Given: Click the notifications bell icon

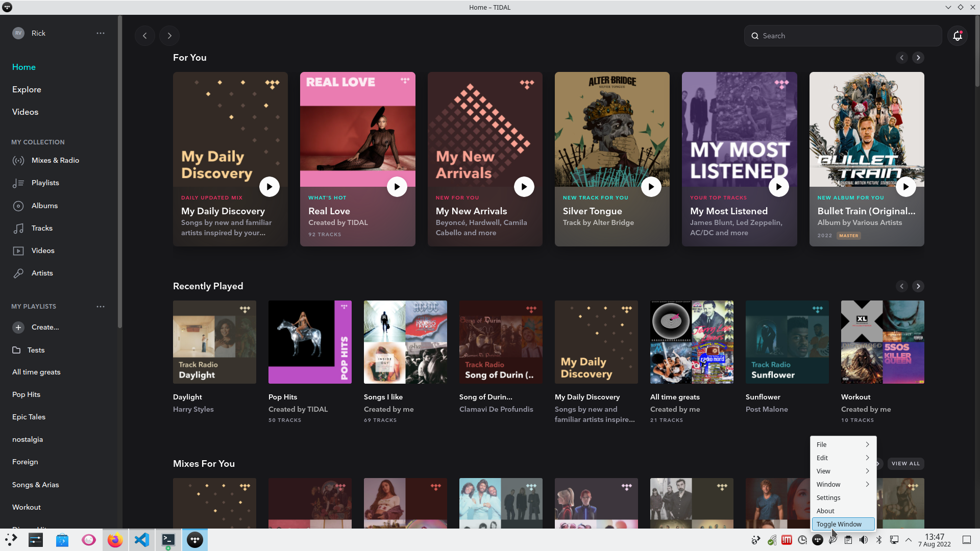Looking at the screenshot, I should click(957, 36).
